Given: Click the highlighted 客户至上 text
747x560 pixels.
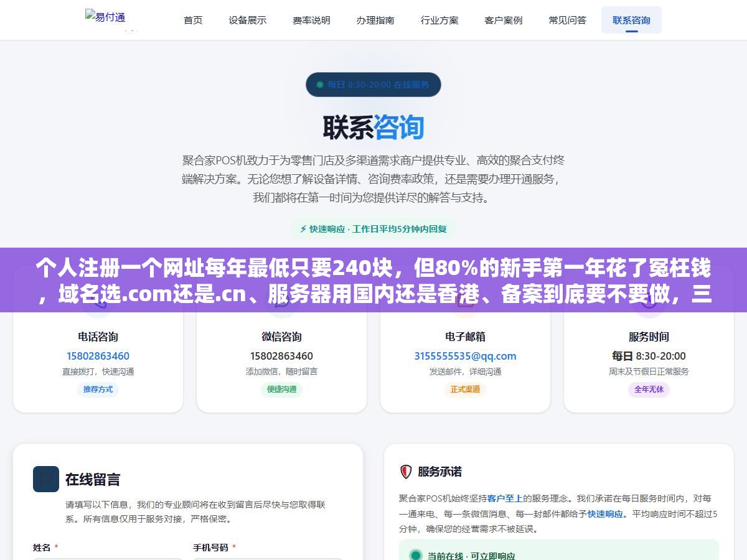Looking at the screenshot, I should coord(505,498).
